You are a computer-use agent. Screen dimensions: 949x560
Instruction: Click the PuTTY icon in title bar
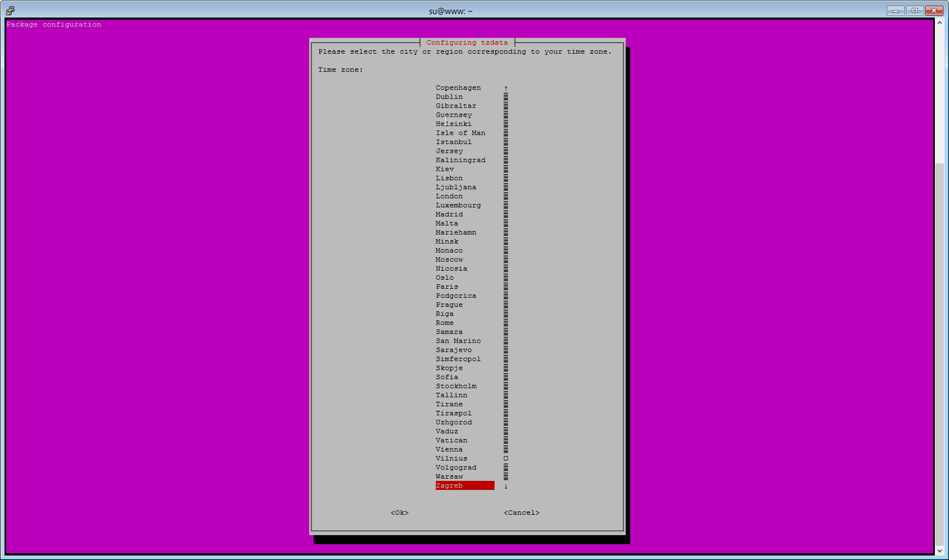10,10
